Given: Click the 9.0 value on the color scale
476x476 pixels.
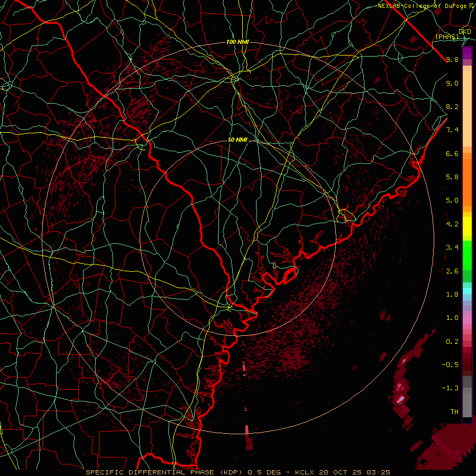Looking at the screenshot, I should 452,83.
